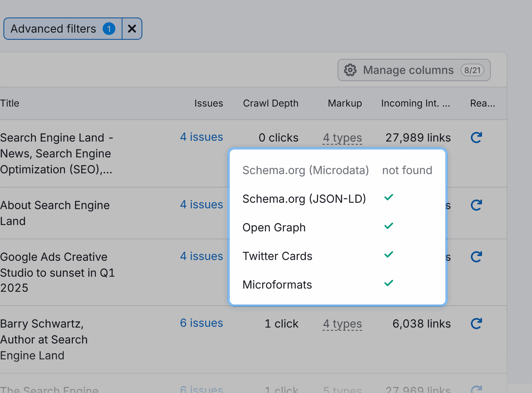Click the Google Ads Creative Studio title

tap(57, 272)
